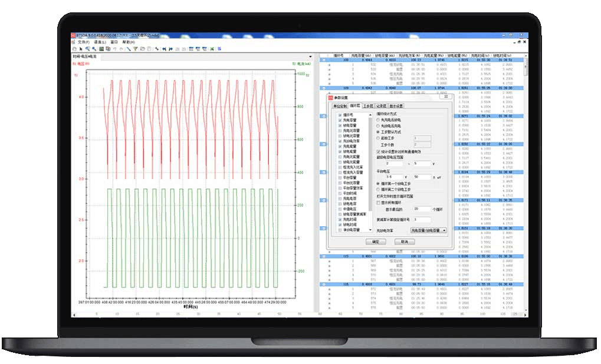Click the 3.6 platform voltage field
The height and width of the screenshot is (364, 601).
pyautogui.click(x=395, y=177)
